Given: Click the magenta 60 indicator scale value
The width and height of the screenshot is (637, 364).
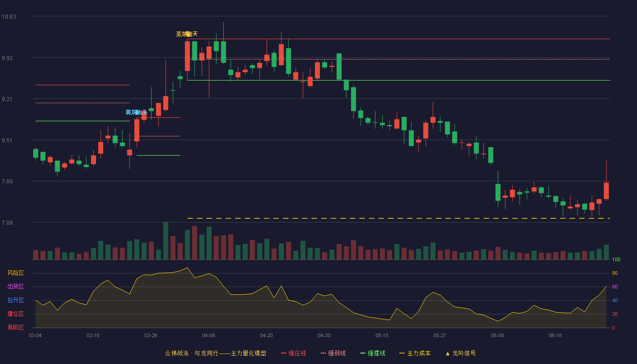Looking at the screenshot, I should tap(615, 287).
